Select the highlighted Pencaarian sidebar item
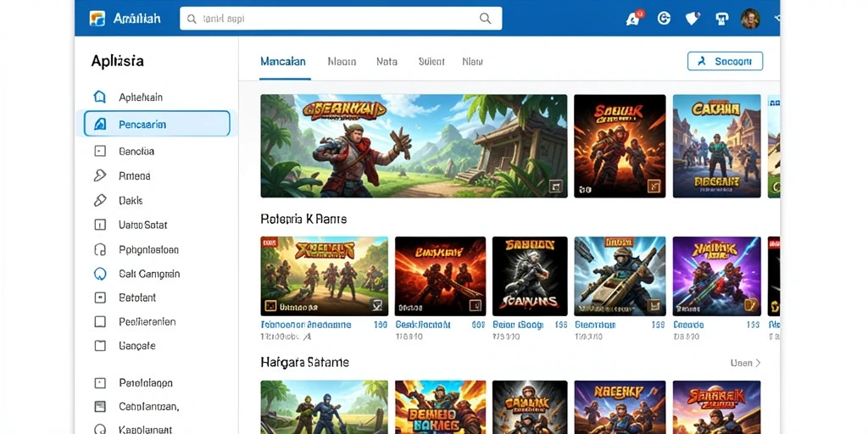The height and width of the screenshot is (434, 868). 157,124
